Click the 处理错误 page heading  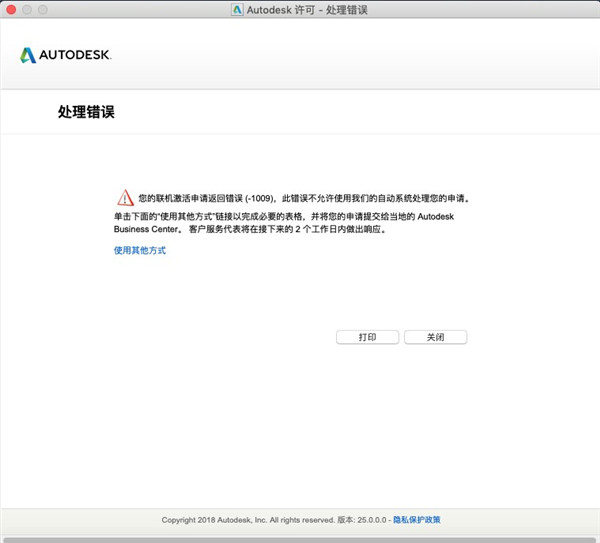point(86,112)
